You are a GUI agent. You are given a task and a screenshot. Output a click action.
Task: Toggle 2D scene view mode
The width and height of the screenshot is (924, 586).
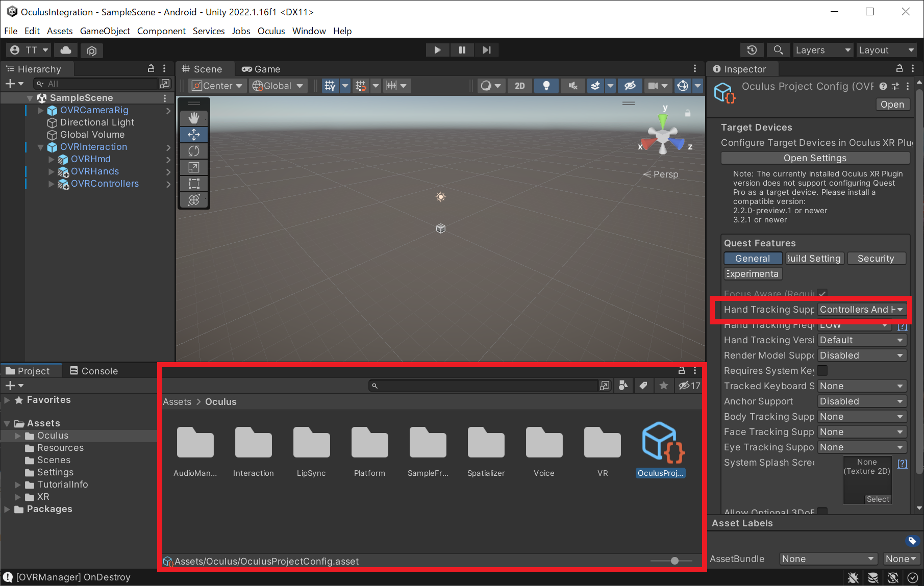519,85
